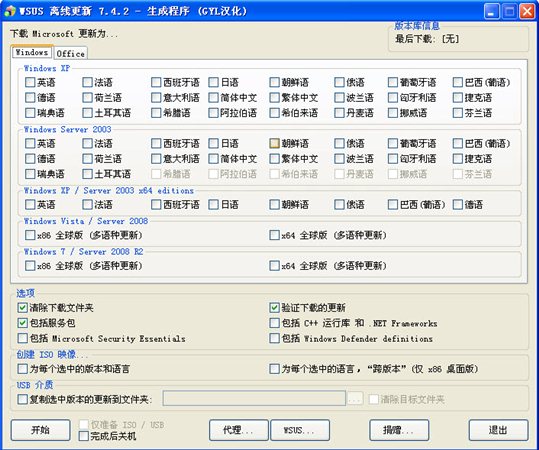The image size is (539, 450).
Task: Minimize the WSUS 离线更新 window
Action: coord(492,12)
